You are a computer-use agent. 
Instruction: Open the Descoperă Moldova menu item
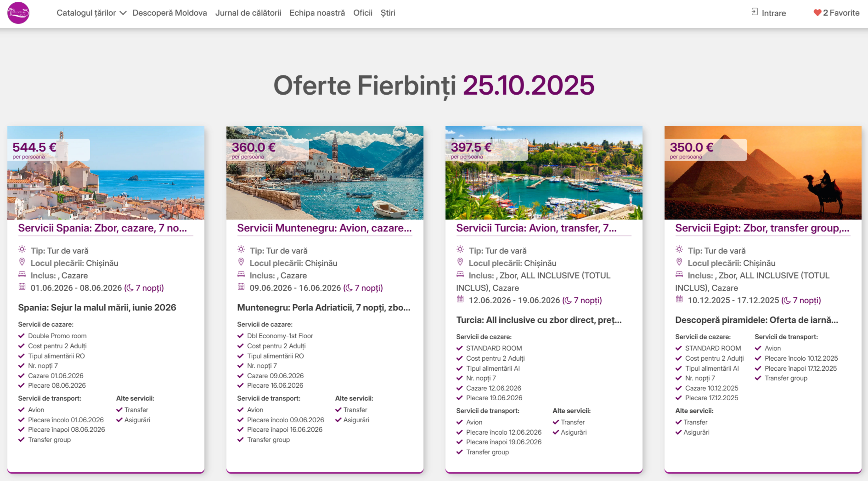click(170, 13)
